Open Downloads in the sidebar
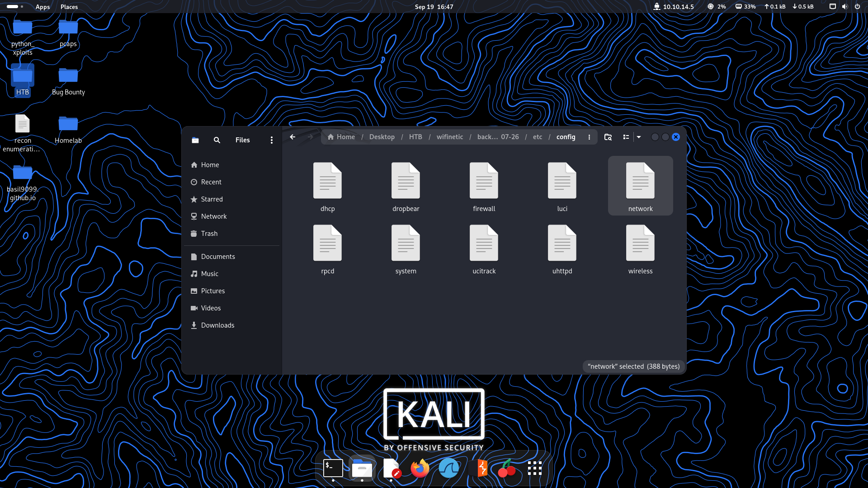The width and height of the screenshot is (868, 488). point(217,325)
